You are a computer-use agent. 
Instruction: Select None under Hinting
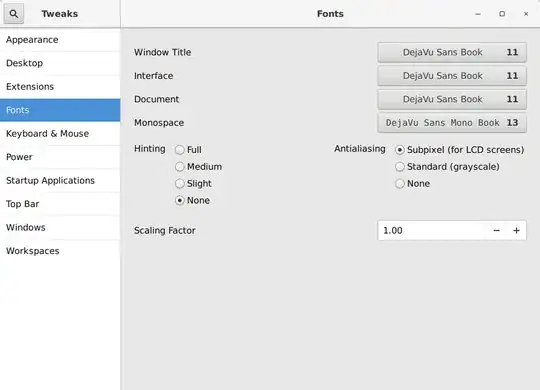[180, 201]
